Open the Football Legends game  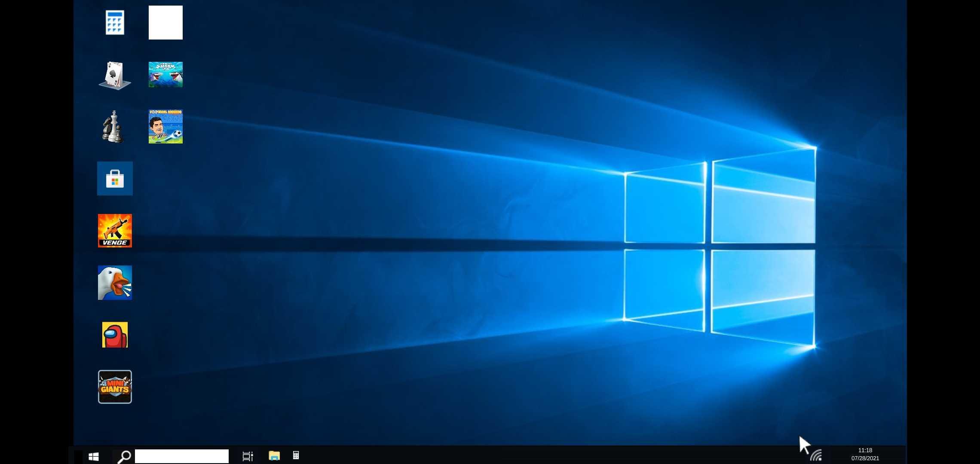[165, 127]
